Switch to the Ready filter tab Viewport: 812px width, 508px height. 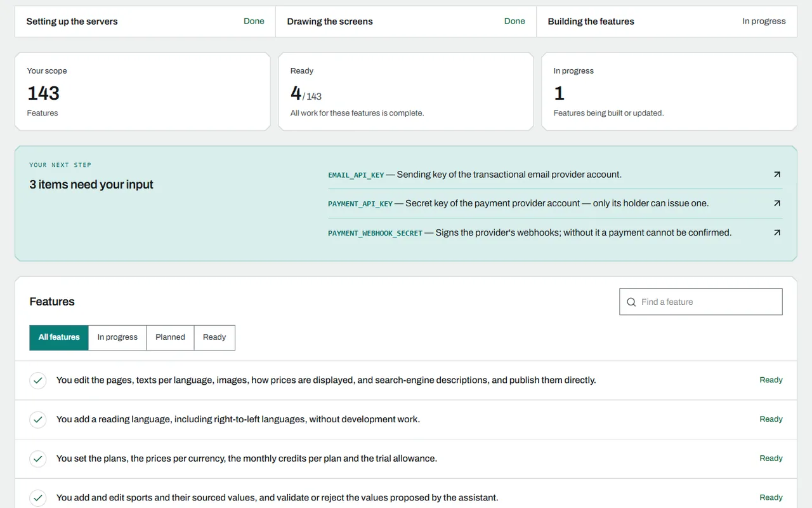[214, 337]
